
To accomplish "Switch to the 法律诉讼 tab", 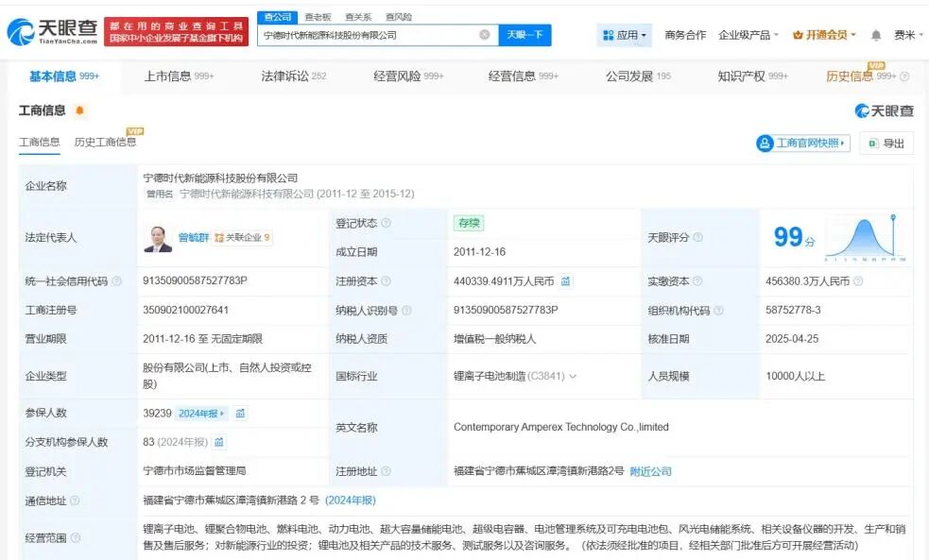I will click(x=293, y=76).
